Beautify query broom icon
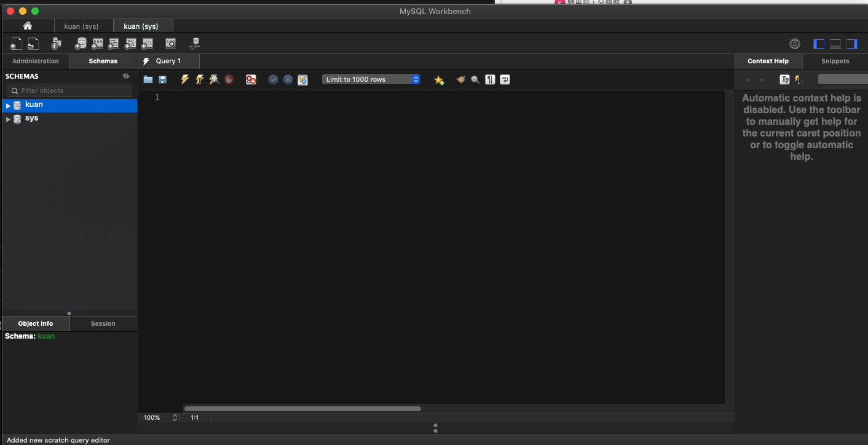Viewport: 868px width, 445px height. [x=460, y=80]
